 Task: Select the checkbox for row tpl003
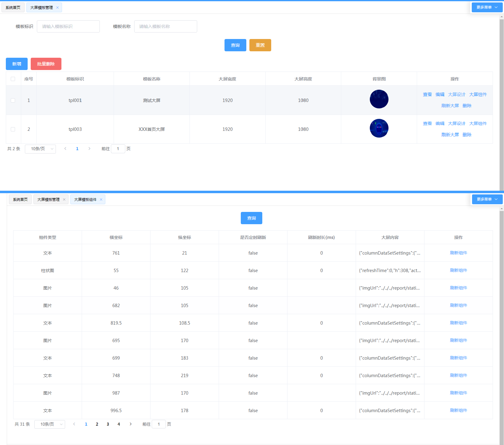[x=13, y=129]
